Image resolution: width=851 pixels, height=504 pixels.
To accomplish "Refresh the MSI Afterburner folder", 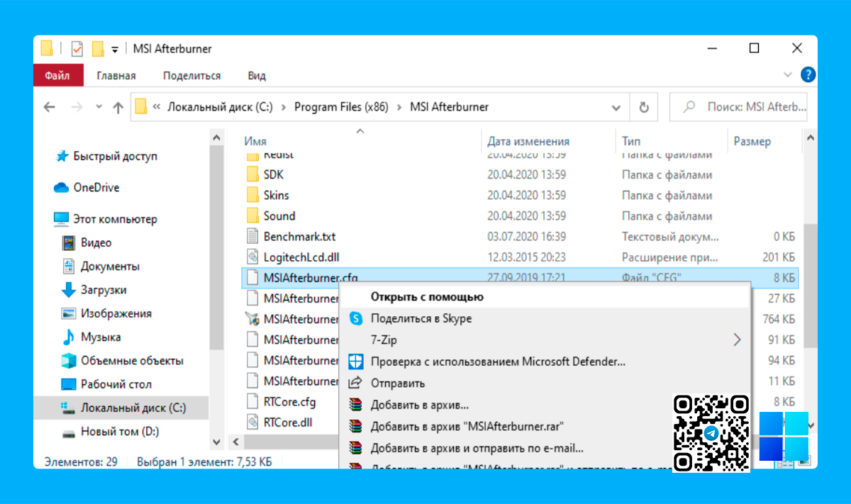I will click(x=644, y=107).
